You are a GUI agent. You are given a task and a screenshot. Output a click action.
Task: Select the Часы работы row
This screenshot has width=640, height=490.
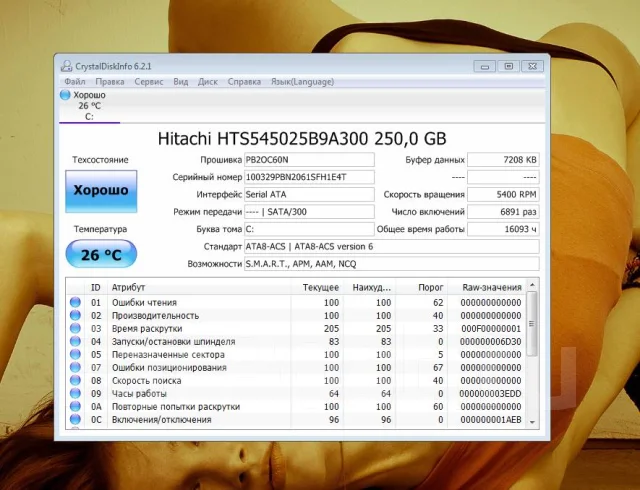pyautogui.click(x=296, y=394)
